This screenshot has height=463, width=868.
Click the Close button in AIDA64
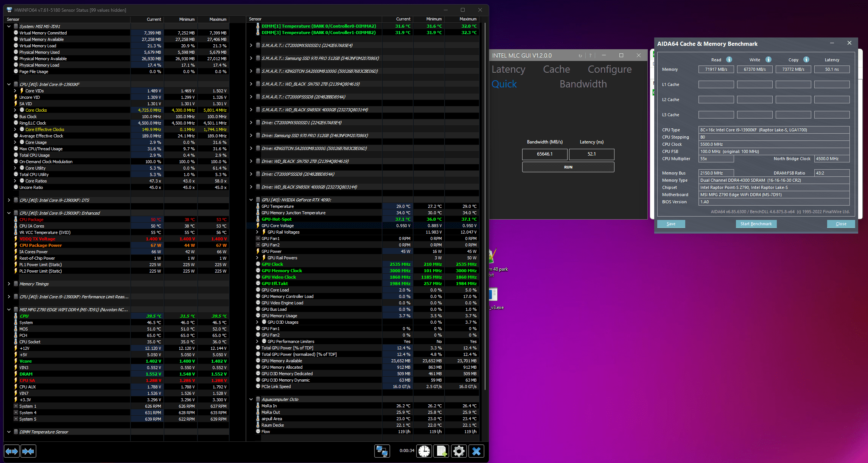tap(841, 224)
